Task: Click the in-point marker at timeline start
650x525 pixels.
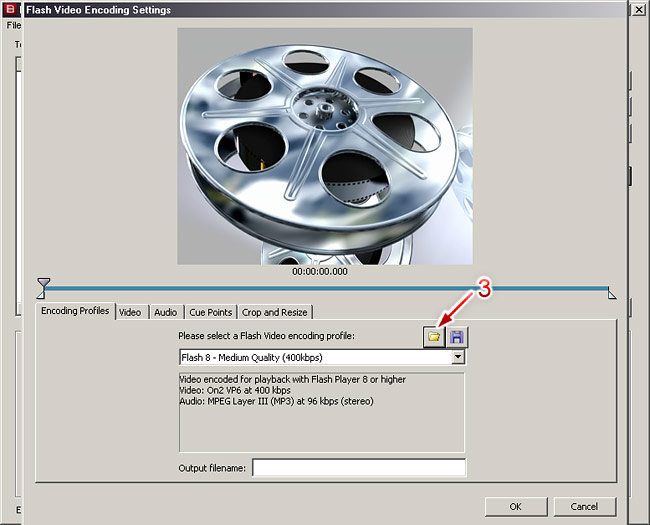Action: [41, 294]
